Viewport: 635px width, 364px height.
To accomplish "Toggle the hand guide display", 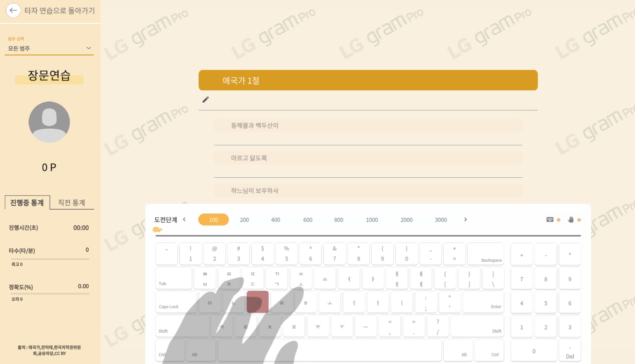I will [571, 220].
